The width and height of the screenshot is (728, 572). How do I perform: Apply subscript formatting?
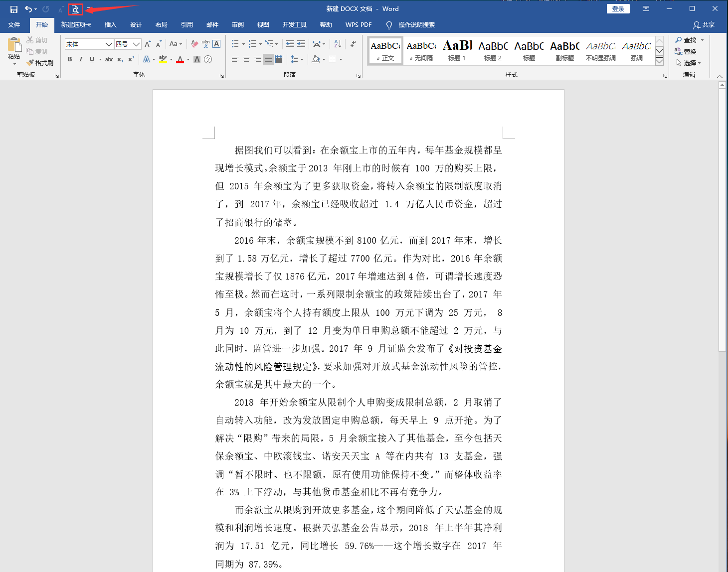[x=120, y=59]
